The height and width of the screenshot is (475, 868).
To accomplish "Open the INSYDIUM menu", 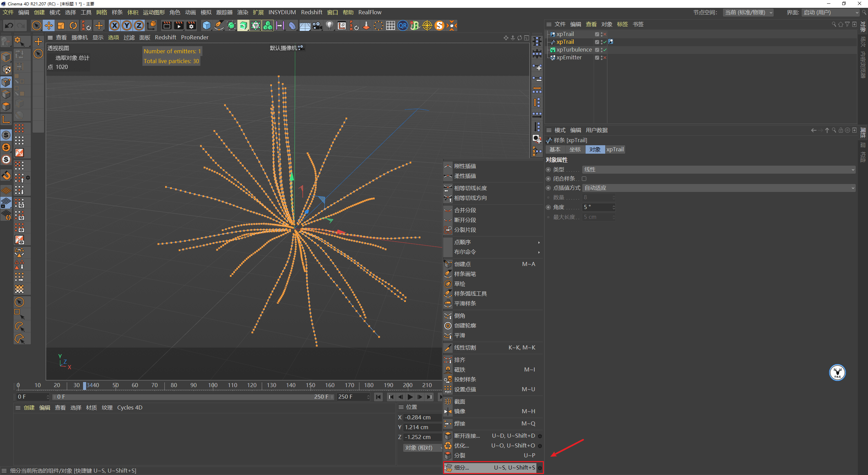I will [282, 12].
